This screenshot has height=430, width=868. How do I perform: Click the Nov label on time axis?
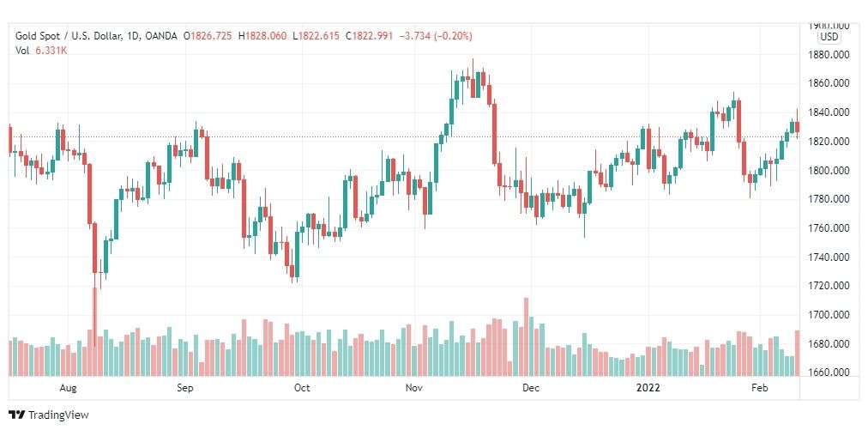414,388
